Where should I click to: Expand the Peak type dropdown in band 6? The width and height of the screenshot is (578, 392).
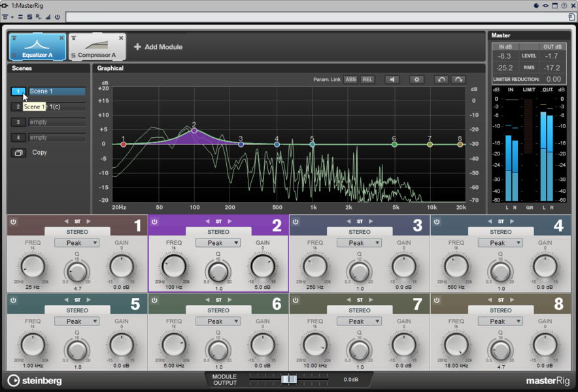218,321
